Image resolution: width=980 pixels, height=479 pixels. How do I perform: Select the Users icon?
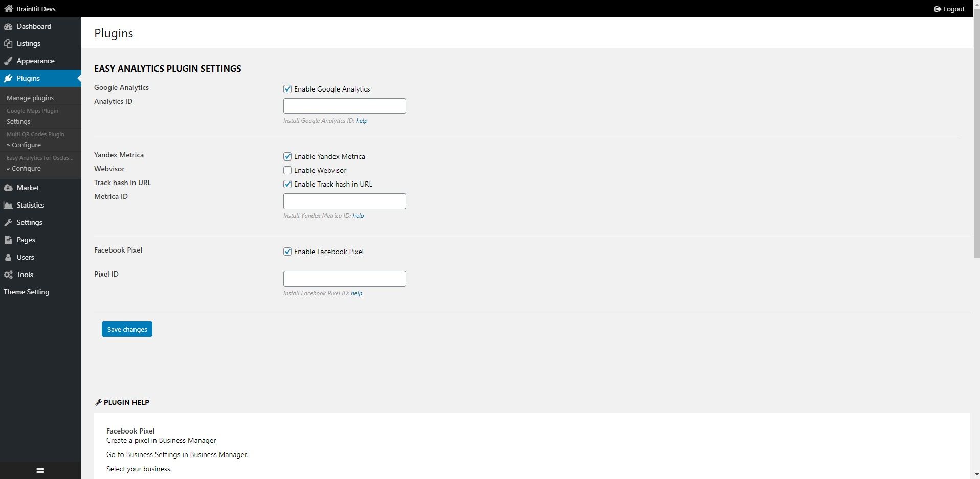coord(9,257)
